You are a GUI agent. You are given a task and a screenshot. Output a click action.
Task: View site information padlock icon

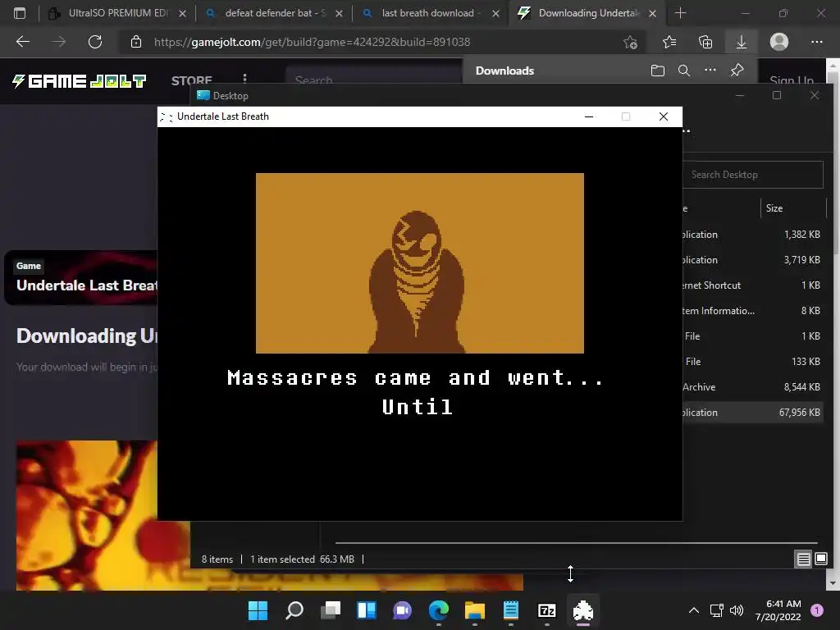pos(136,42)
